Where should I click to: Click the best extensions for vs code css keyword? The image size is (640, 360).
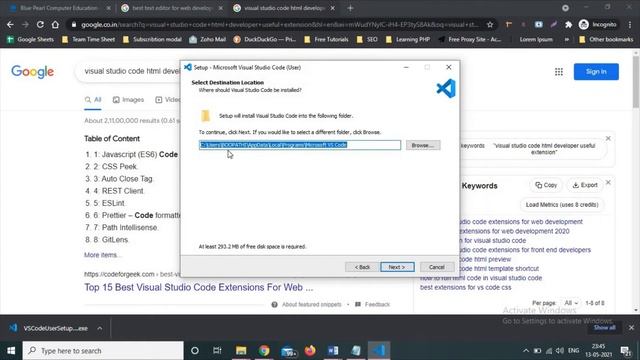click(465, 287)
